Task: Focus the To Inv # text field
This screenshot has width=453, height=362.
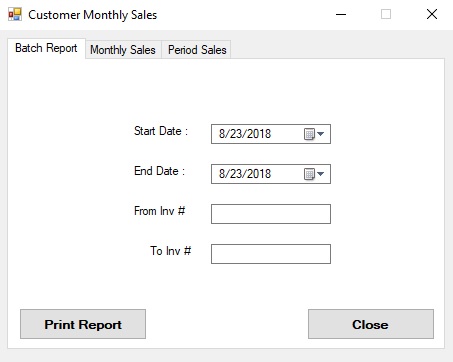Action: 271,254
